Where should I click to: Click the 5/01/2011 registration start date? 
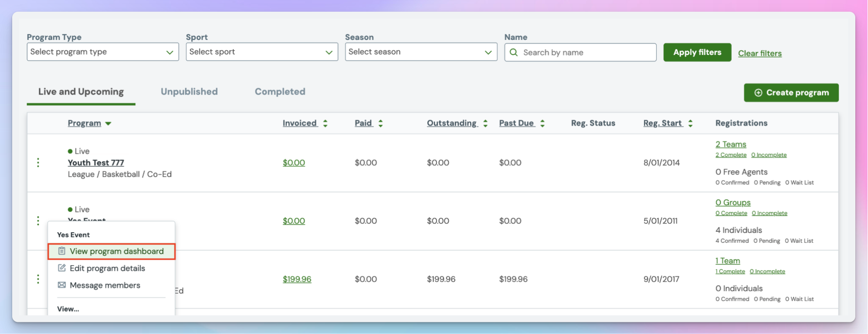click(x=660, y=221)
